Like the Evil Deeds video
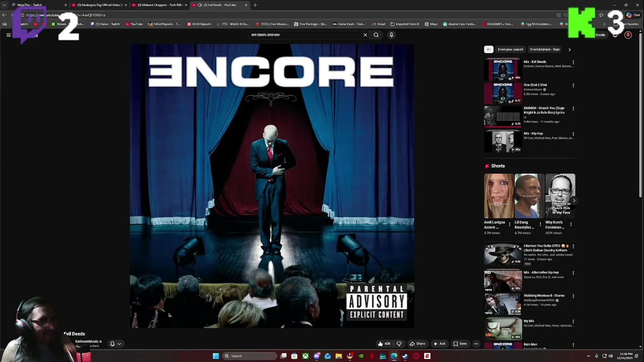This screenshot has height=362, width=644. [385, 344]
